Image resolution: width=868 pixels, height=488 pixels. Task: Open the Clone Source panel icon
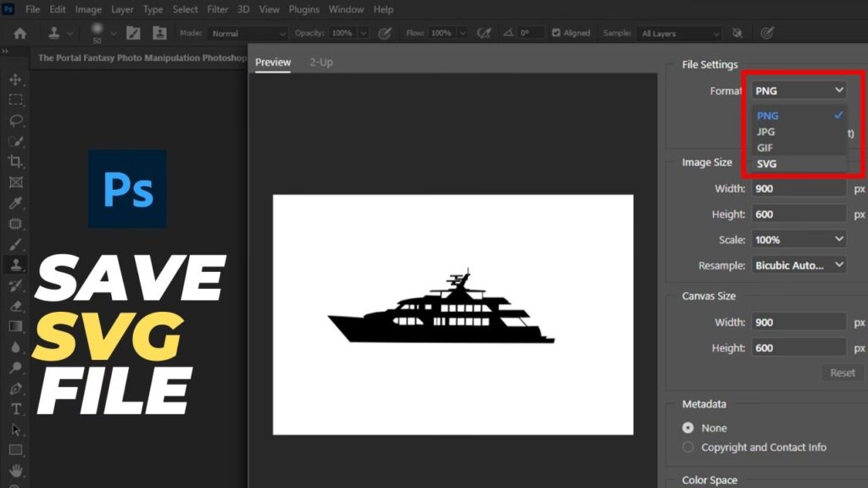[x=159, y=33]
